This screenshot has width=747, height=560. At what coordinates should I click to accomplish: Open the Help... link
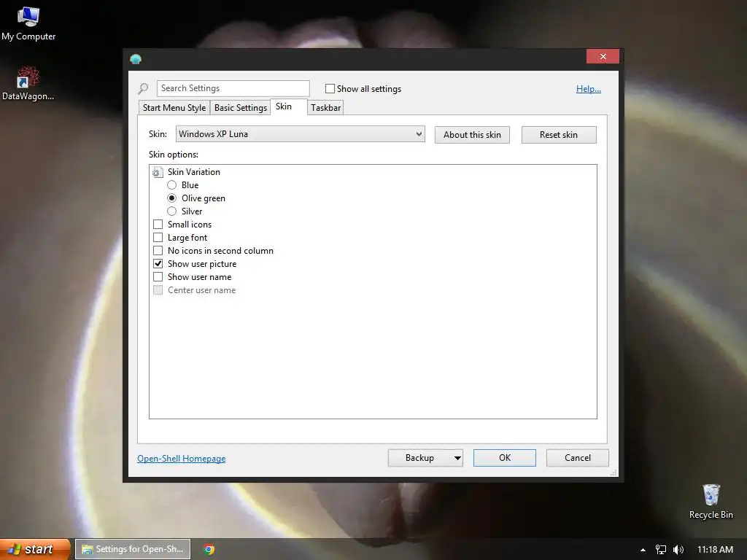589,88
